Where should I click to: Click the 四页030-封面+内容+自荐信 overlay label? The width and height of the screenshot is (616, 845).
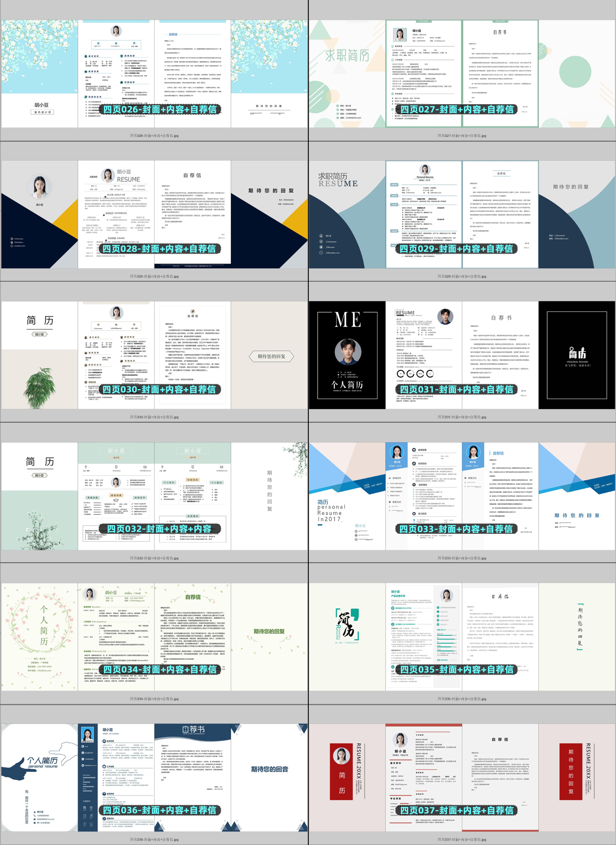159,389
